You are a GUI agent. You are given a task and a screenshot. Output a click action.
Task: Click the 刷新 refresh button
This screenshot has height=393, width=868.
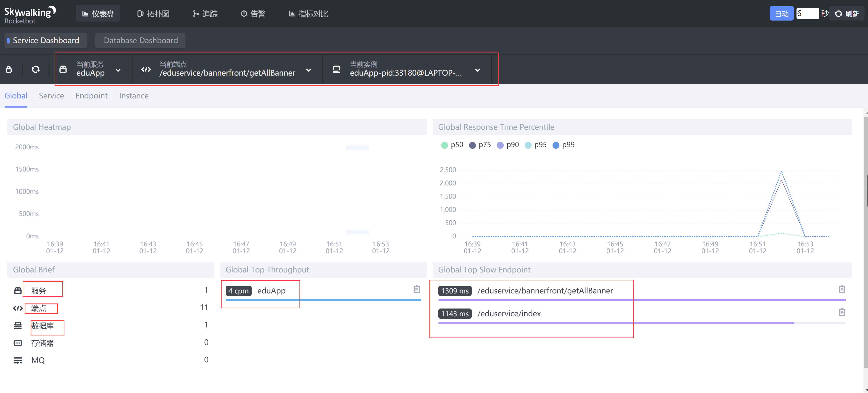tap(847, 14)
